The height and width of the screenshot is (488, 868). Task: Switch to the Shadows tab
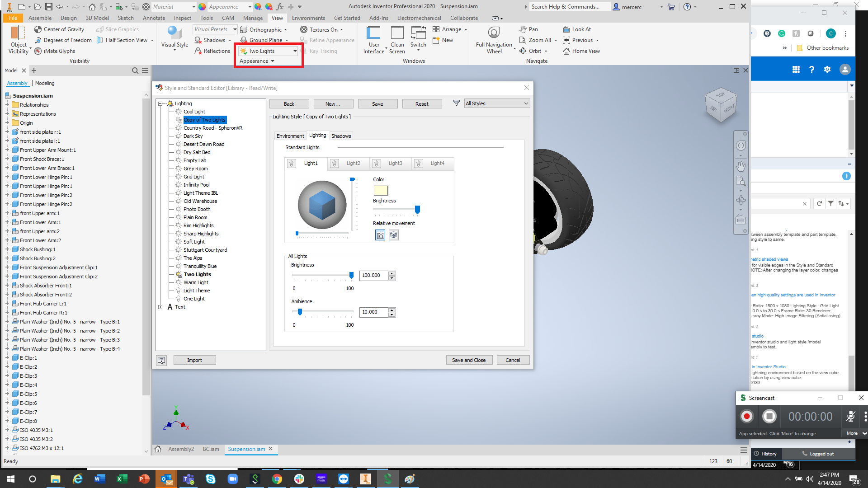pyautogui.click(x=341, y=136)
